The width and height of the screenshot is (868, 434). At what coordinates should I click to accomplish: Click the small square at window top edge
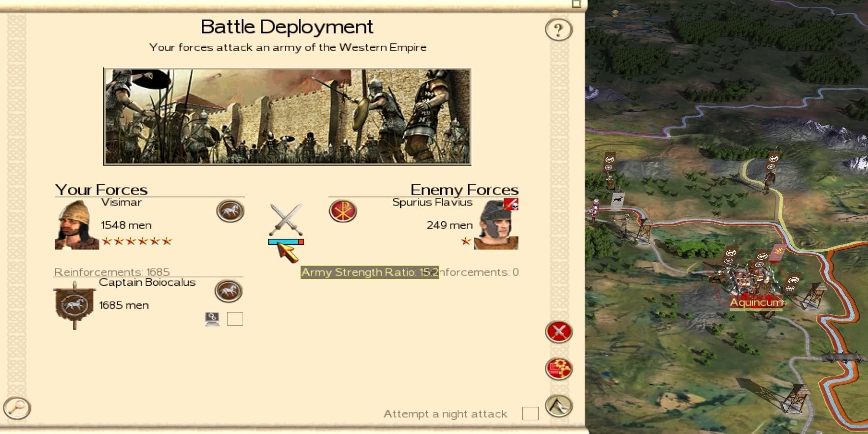coord(577,4)
